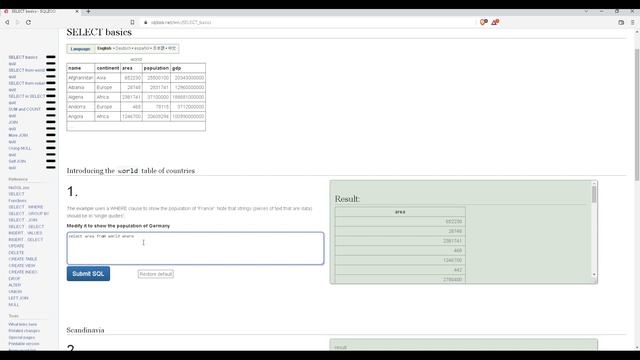The image size is (640, 360).
Task: Open the UNION reference link
Action: pyautogui.click(x=15, y=291)
